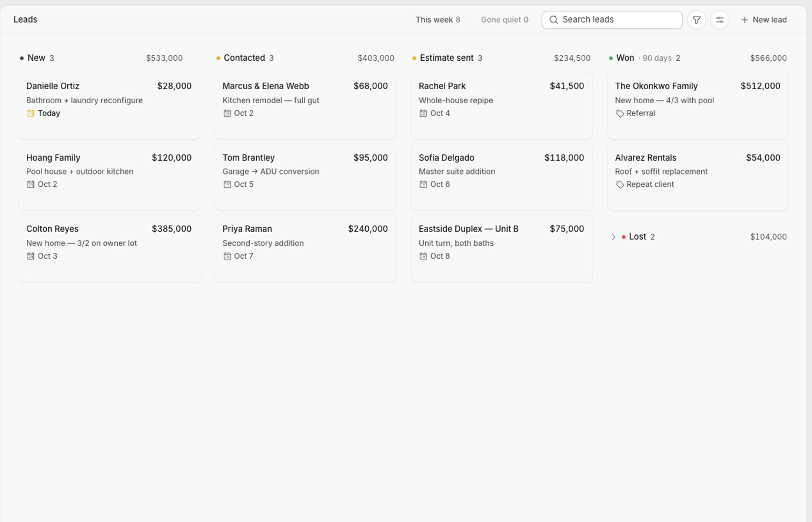Screen dimensions: 812x522
Task: Open the Hoang Family lead name
Action: coord(53,158)
